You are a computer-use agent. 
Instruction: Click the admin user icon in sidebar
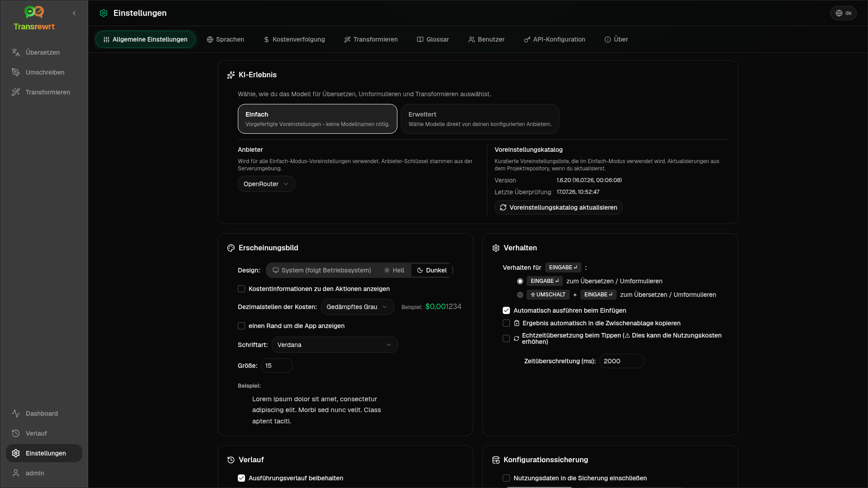coord(16,473)
